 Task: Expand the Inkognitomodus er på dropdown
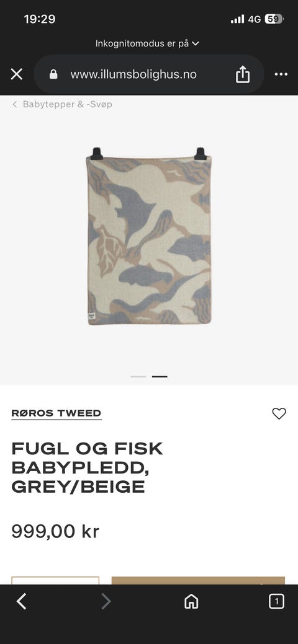147,43
